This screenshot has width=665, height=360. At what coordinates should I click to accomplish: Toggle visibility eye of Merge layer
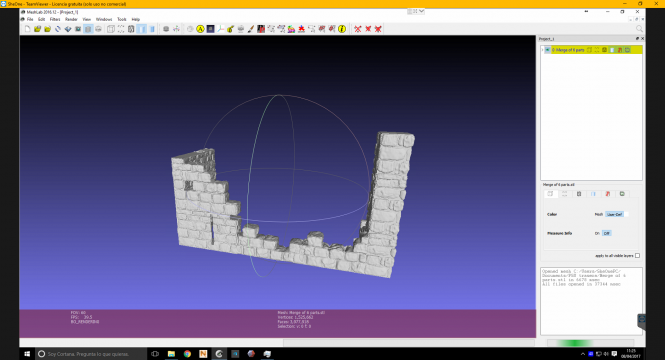[x=548, y=50]
